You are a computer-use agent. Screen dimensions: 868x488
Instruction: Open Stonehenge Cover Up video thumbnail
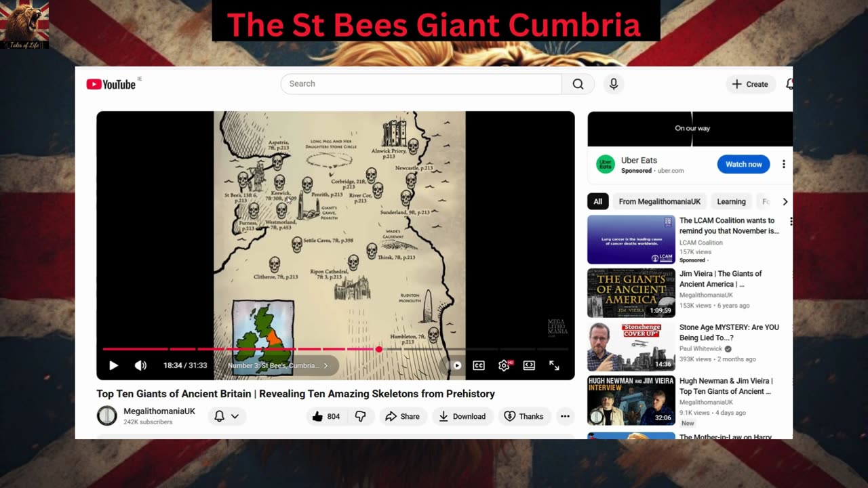point(631,346)
